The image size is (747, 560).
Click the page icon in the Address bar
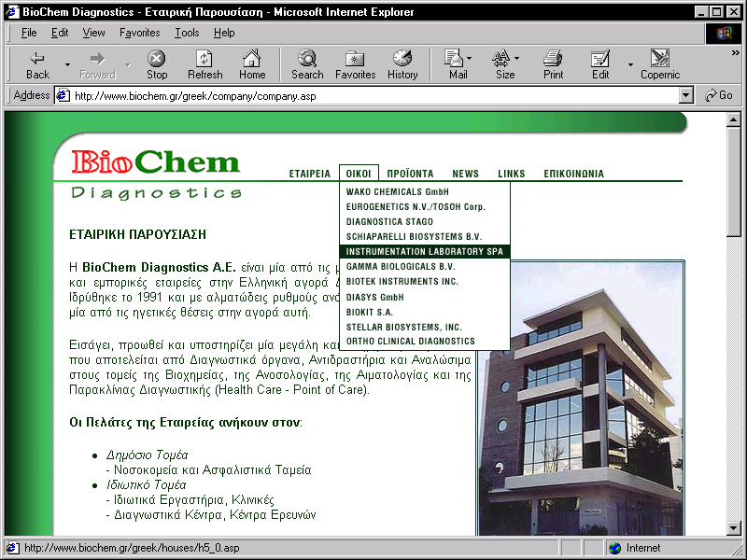coord(63,96)
